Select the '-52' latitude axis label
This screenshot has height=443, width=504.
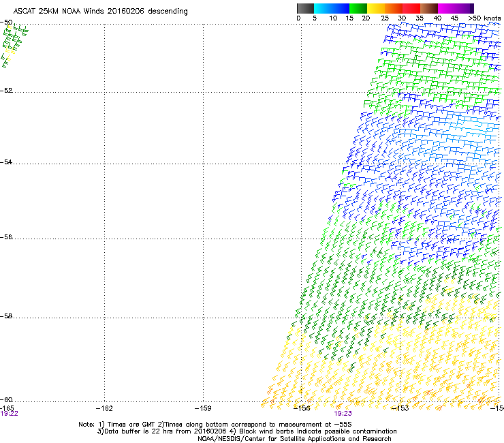(6, 91)
